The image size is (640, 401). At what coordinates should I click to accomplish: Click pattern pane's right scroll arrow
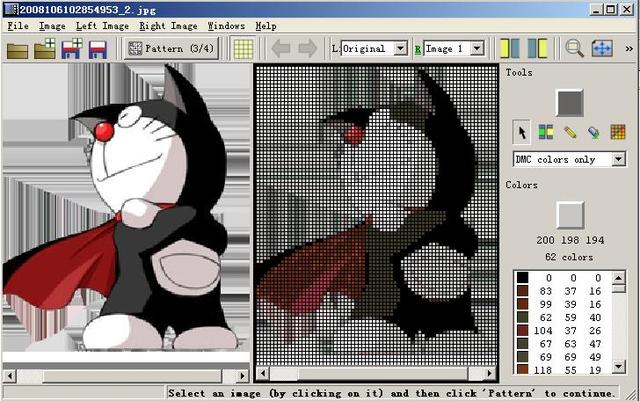tap(489, 373)
